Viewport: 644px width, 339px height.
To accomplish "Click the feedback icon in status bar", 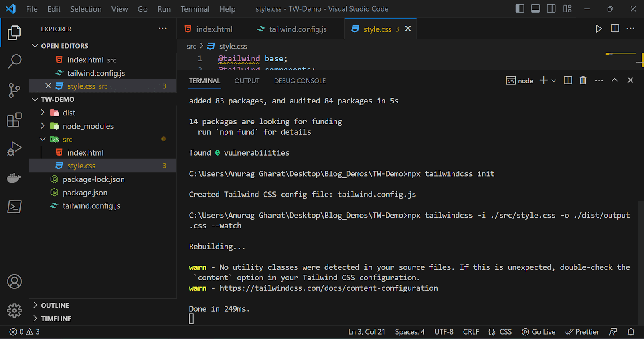I will [x=613, y=332].
